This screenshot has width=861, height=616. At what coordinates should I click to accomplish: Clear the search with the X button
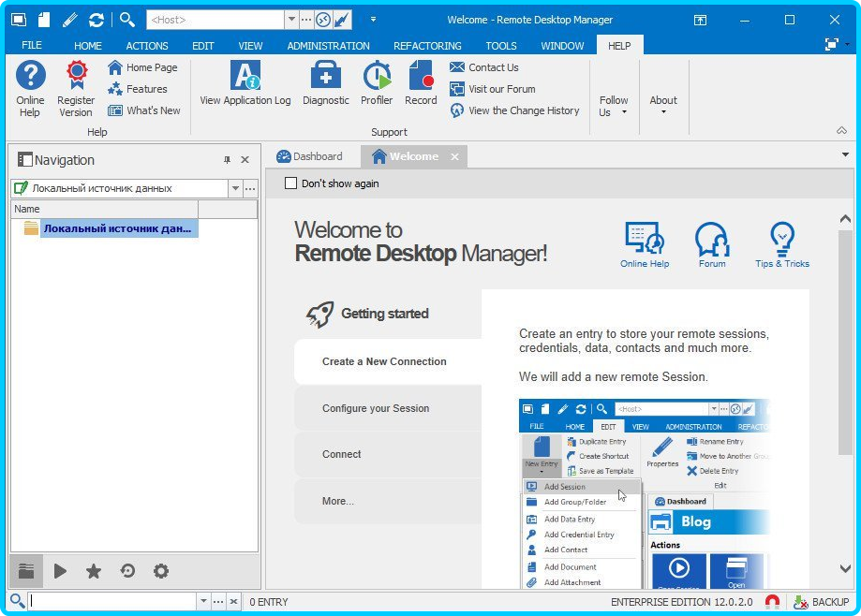(233, 601)
